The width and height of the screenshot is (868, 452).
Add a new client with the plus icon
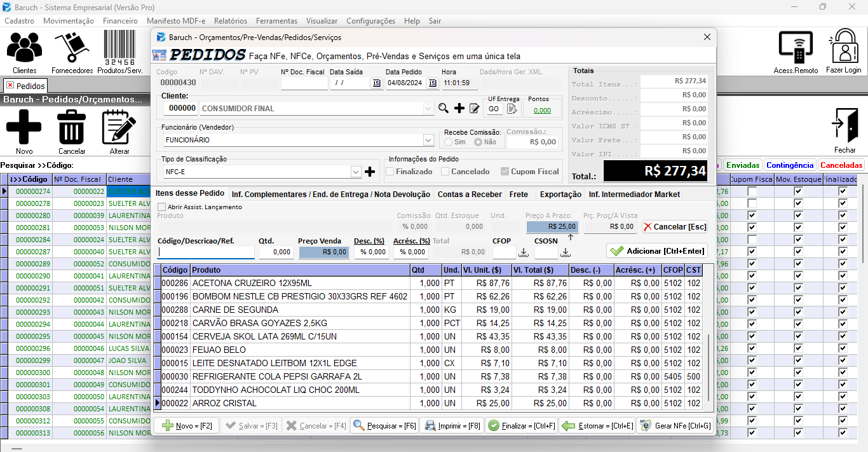(459, 108)
